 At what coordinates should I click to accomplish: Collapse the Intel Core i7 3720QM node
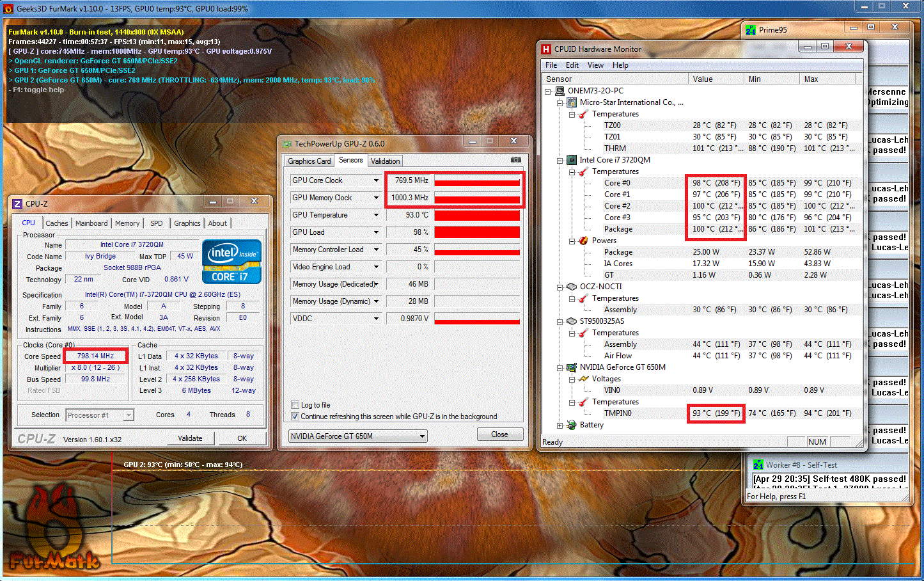pyautogui.click(x=560, y=161)
